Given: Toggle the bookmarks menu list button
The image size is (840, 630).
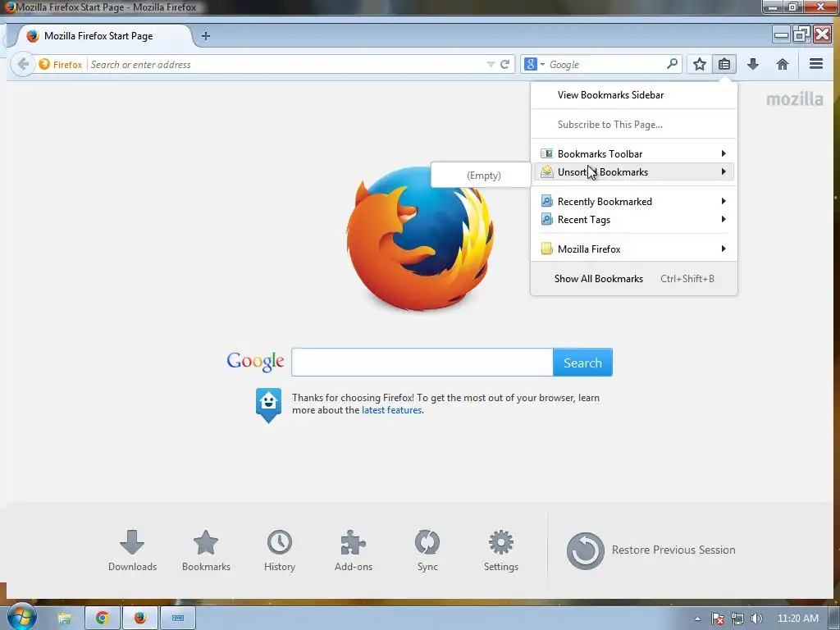Looking at the screenshot, I should [724, 64].
